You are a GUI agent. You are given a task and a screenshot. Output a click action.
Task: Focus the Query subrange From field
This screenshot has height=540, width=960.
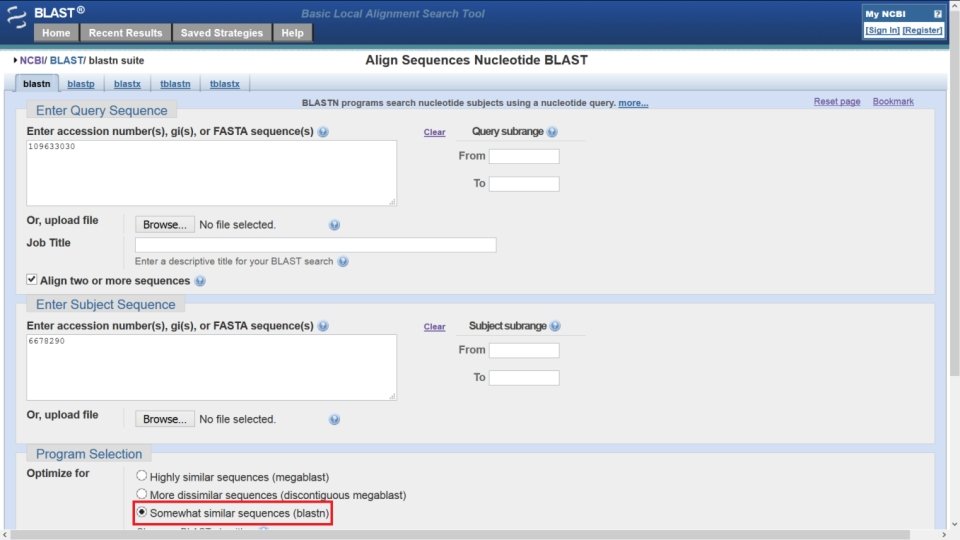tap(524, 156)
